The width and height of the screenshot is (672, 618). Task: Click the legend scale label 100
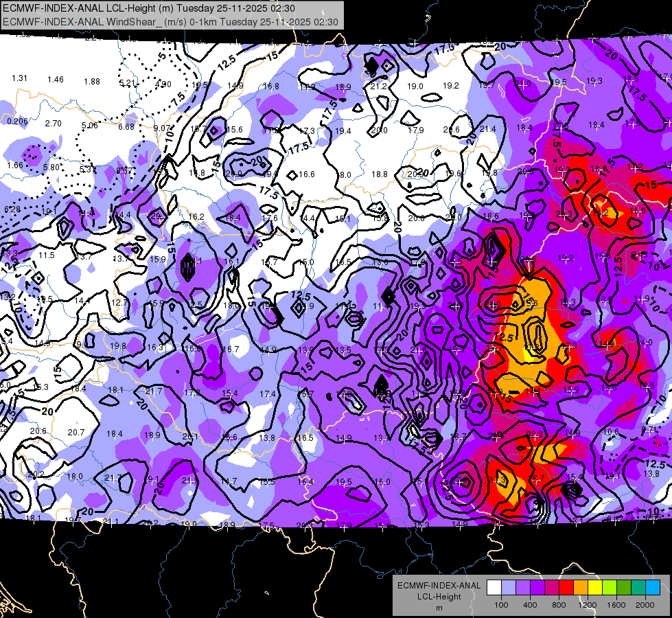tap(501, 605)
